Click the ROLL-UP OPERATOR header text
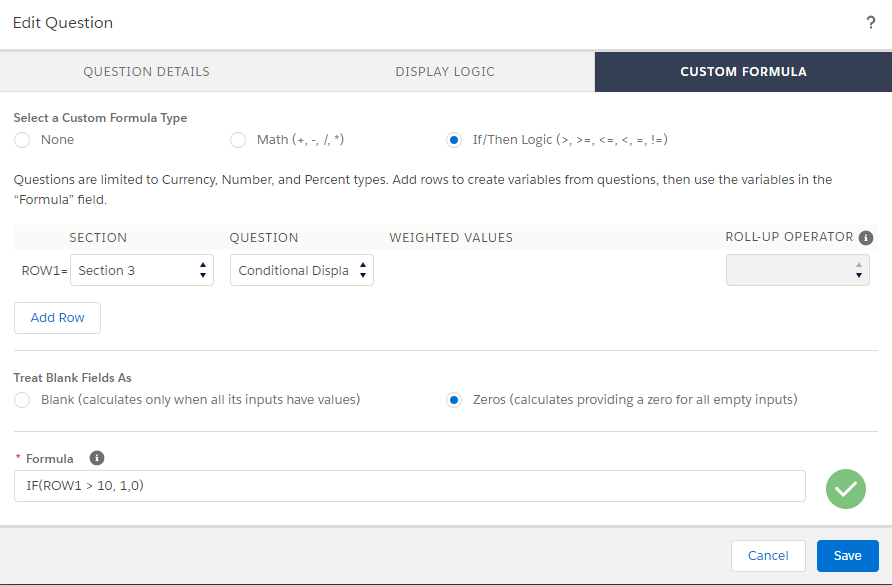Viewport: 892px width, 585px height. point(789,237)
